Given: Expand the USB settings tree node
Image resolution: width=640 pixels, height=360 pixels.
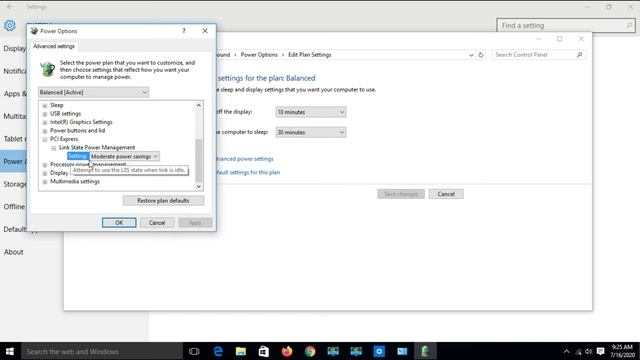Looking at the screenshot, I should [45, 114].
